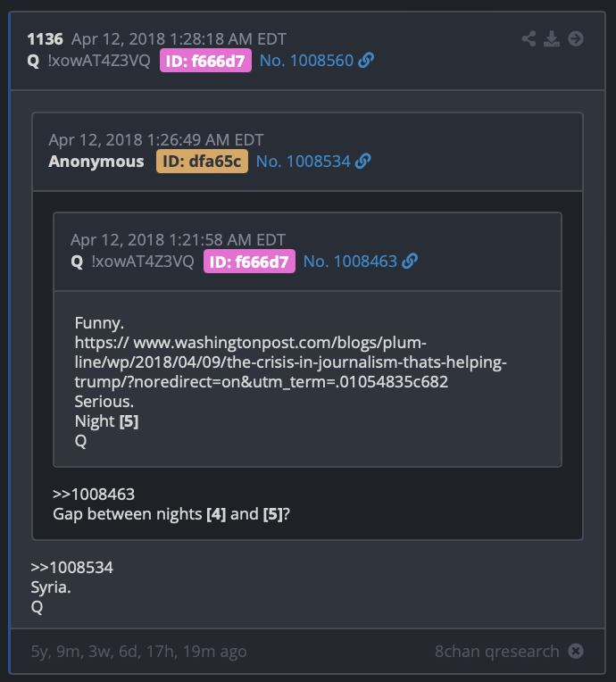Screen dimensions: 616x682
Task: Click the orange ID: dfa65c badge
Action: (x=202, y=162)
